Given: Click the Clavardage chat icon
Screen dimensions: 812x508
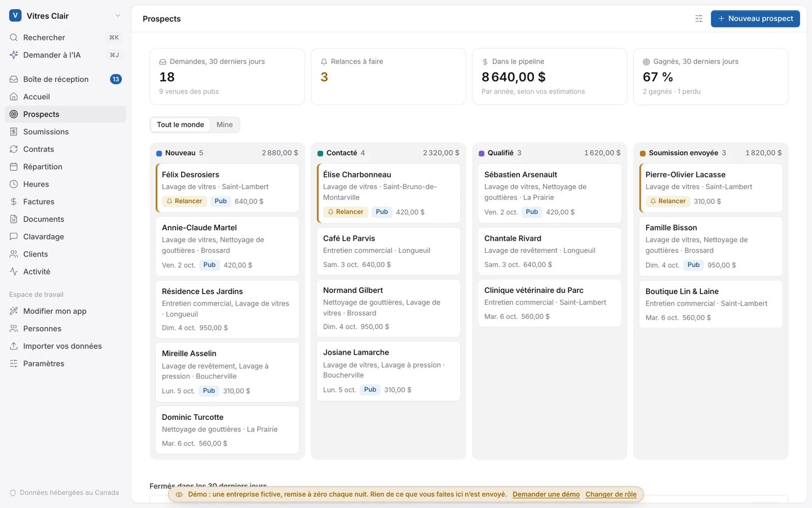Looking at the screenshot, I should click(x=14, y=237).
